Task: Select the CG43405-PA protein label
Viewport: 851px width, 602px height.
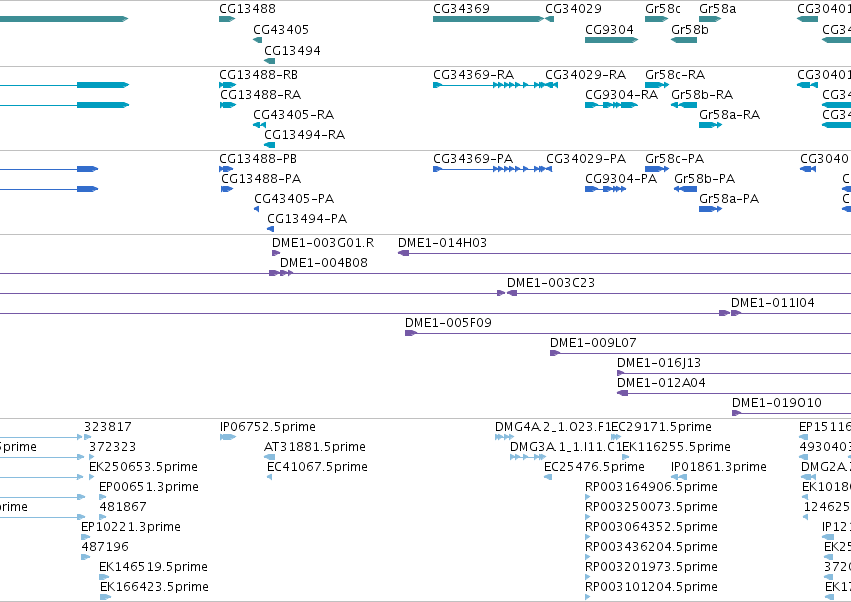Action: [294, 199]
